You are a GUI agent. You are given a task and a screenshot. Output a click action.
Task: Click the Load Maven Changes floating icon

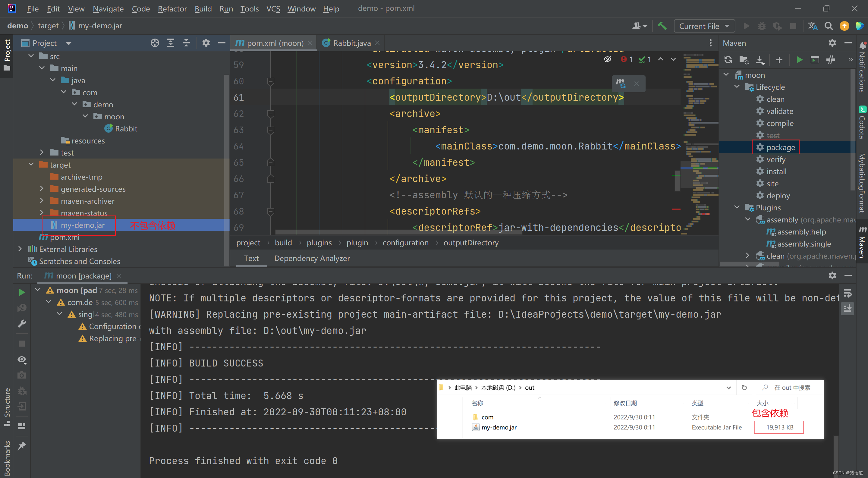620,83
